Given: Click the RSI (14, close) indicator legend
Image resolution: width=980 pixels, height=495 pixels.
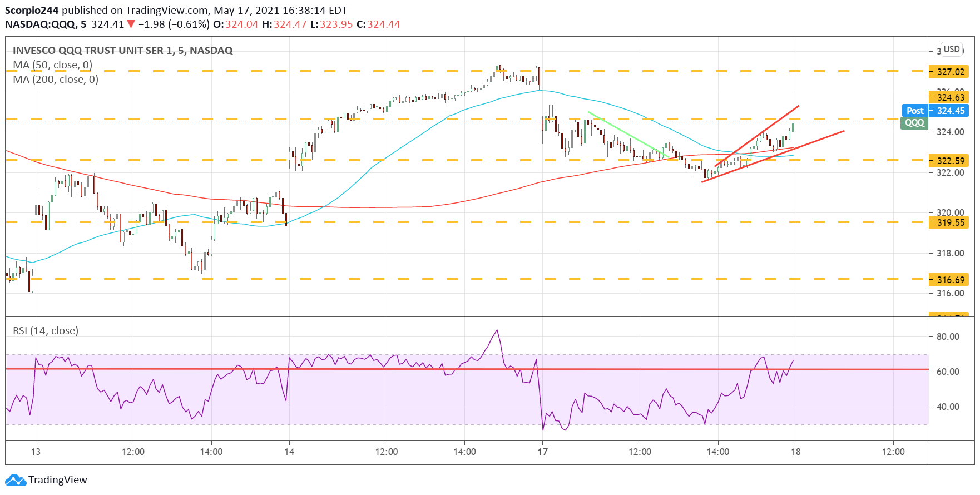Looking at the screenshot, I should pos(46,331).
